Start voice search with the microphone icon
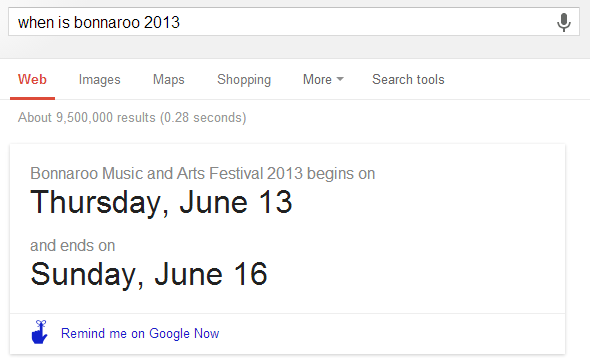The width and height of the screenshot is (590, 360). 563,22
